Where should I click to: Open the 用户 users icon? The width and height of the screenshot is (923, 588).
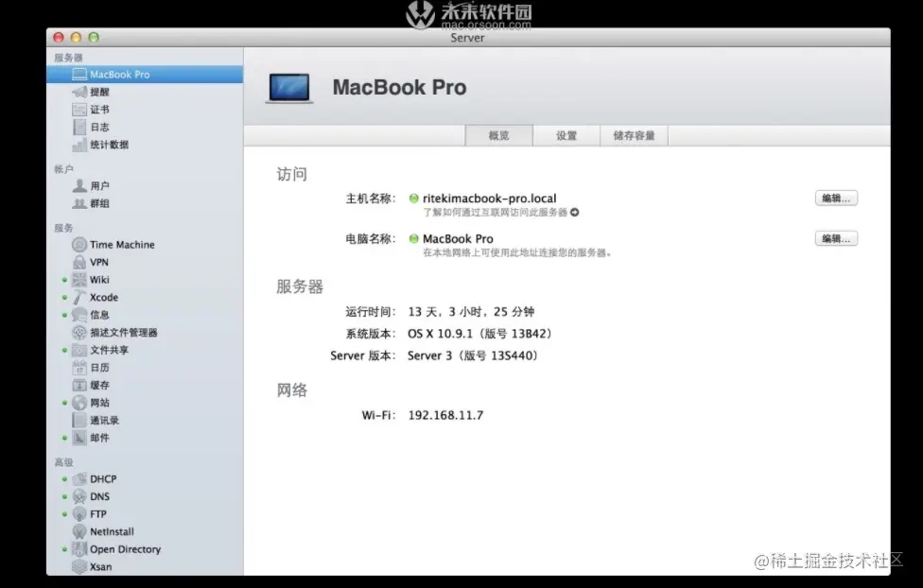click(x=79, y=186)
